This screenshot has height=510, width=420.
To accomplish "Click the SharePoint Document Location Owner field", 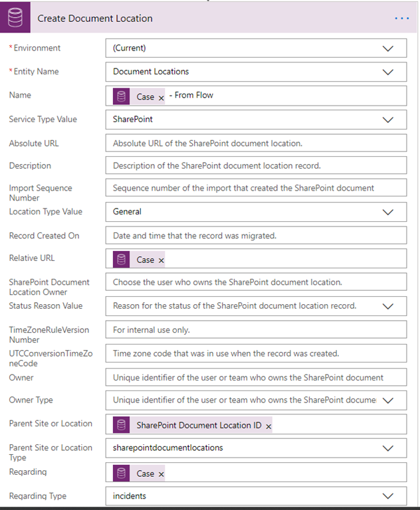I will [x=256, y=282].
